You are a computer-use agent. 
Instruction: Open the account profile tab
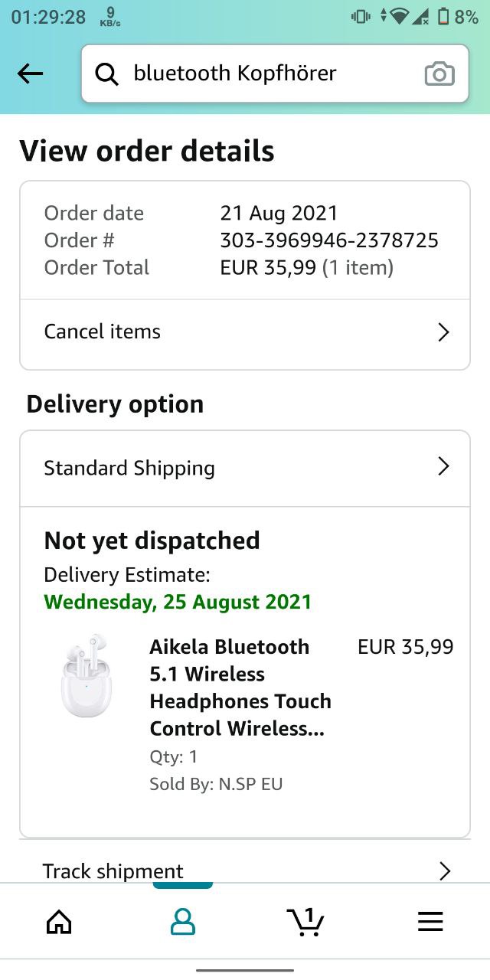pyautogui.click(x=182, y=921)
